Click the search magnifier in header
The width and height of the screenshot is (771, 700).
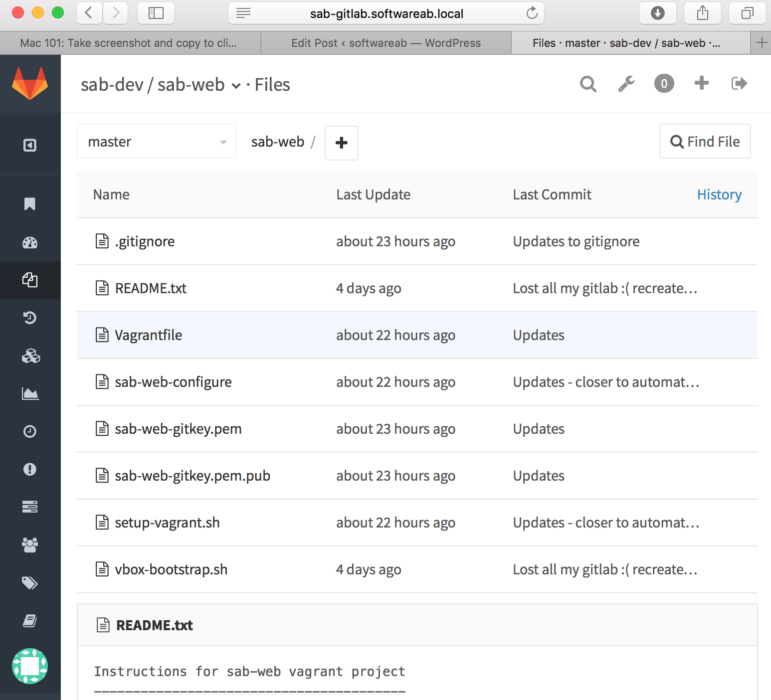[588, 84]
